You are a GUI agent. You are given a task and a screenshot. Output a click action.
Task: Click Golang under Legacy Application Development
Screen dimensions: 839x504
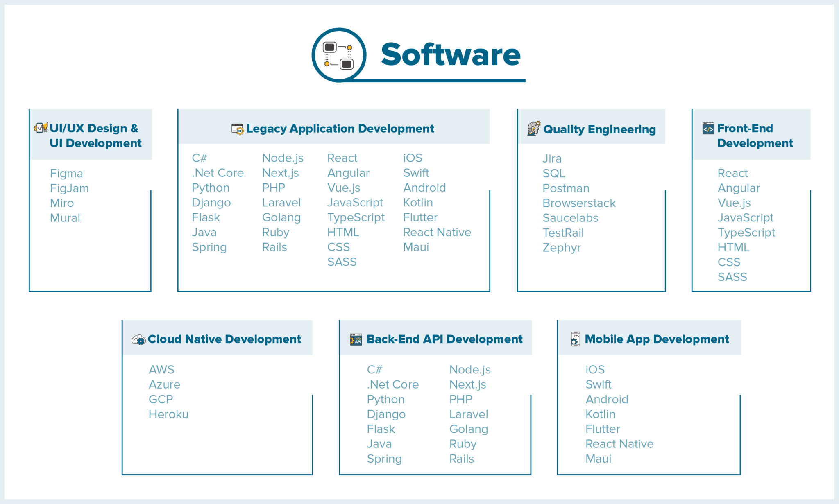coord(281,218)
